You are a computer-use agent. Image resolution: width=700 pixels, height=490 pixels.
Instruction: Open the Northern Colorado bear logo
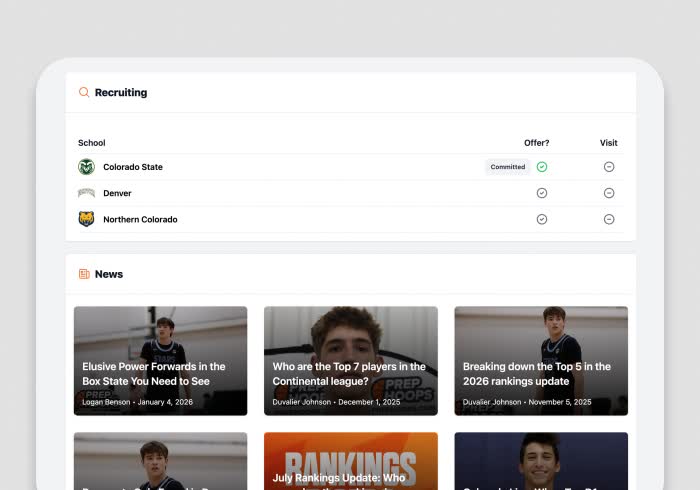[86, 219]
